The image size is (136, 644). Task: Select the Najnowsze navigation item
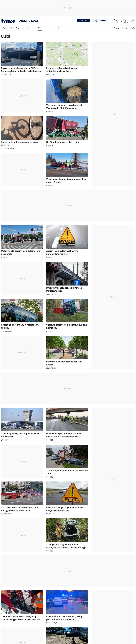(20, 28)
